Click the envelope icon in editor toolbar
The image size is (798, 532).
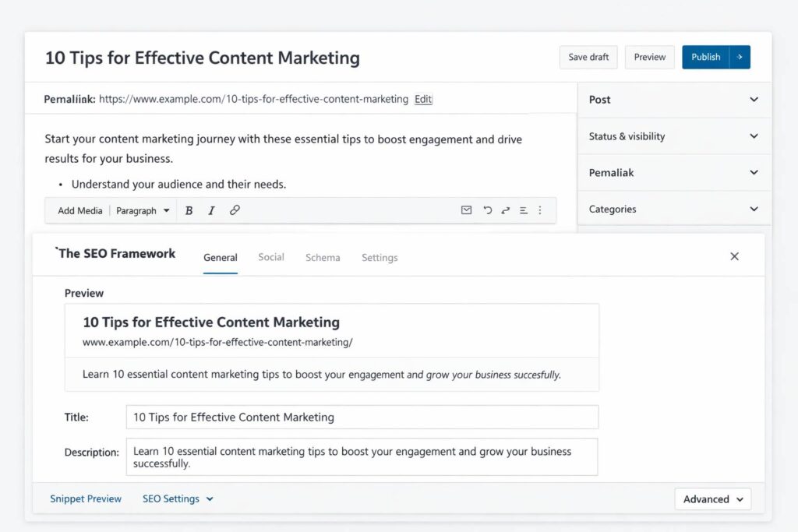[466, 210]
